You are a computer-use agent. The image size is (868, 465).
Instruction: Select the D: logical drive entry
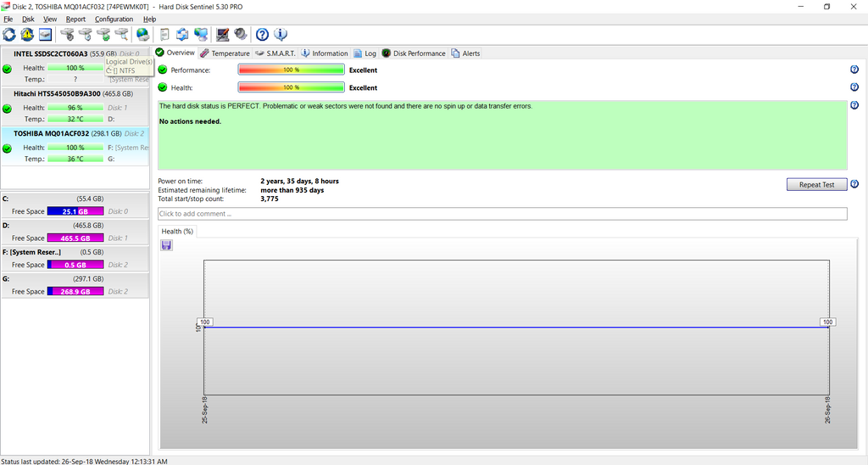click(75, 232)
